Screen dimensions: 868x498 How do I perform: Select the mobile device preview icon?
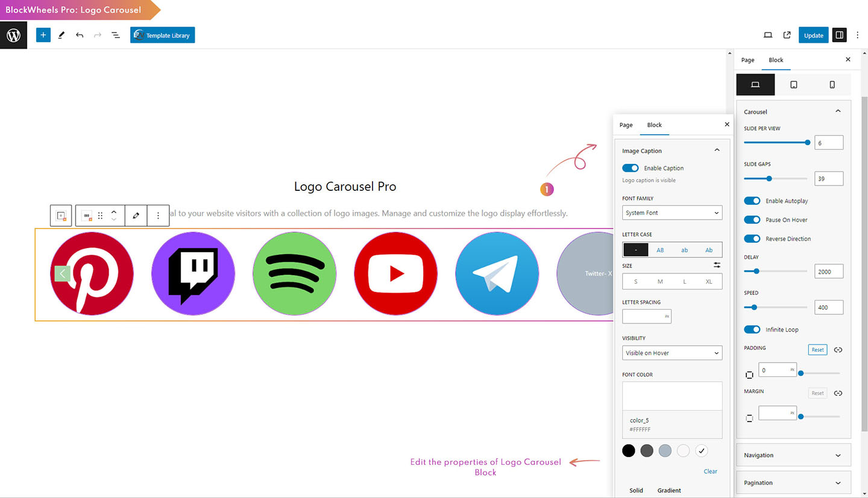(x=832, y=85)
